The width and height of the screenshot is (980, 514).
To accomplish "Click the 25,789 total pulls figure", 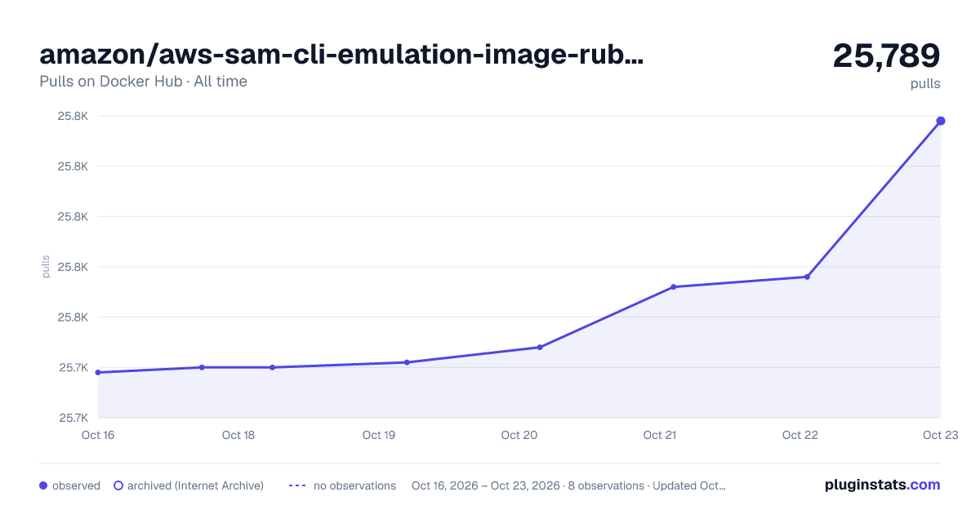I will tap(887, 55).
